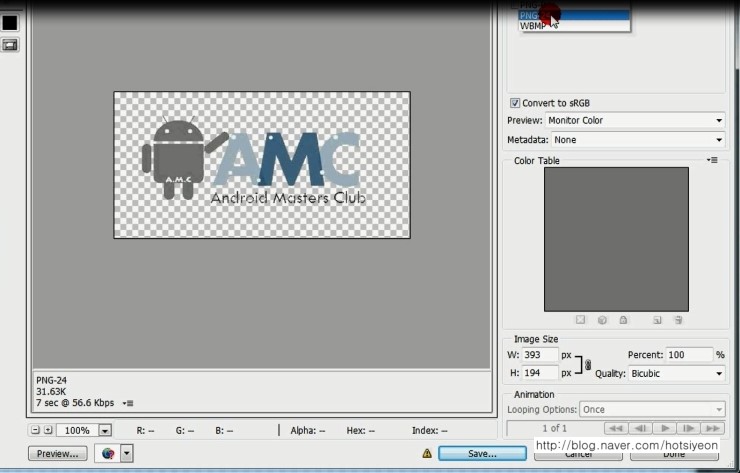Click the 'PNG-24' info text below preview
Screen dimensions: 740x473
(x=51, y=380)
